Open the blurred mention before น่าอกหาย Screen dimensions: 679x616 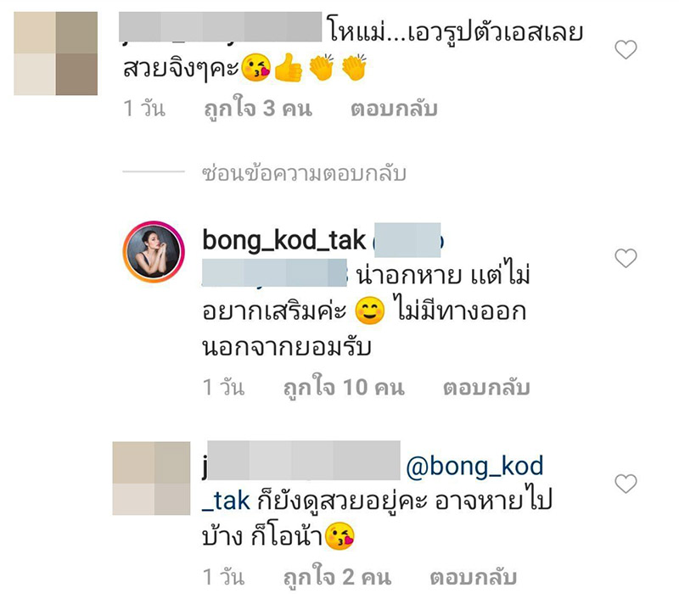click(274, 272)
